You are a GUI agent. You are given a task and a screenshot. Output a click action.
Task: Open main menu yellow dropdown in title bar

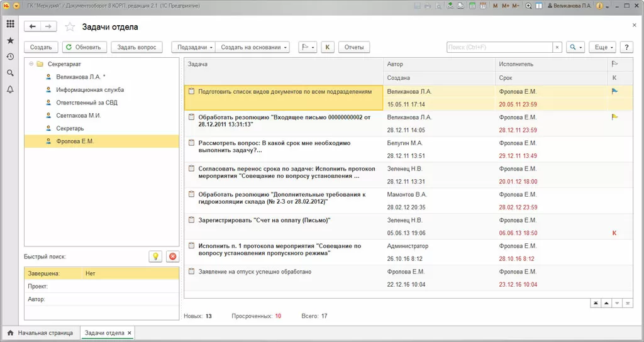[16, 6]
